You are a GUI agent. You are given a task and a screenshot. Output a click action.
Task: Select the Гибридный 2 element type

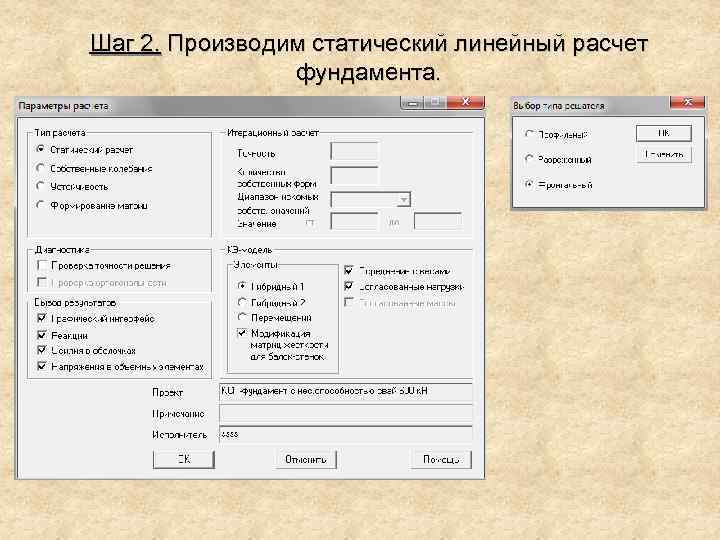point(242,302)
